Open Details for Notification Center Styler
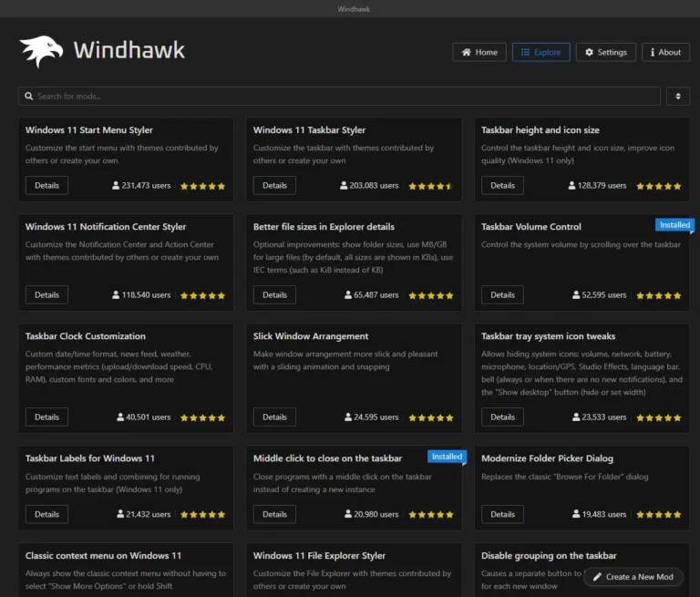This screenshot has width=700, height=597. tap(46, 294)
